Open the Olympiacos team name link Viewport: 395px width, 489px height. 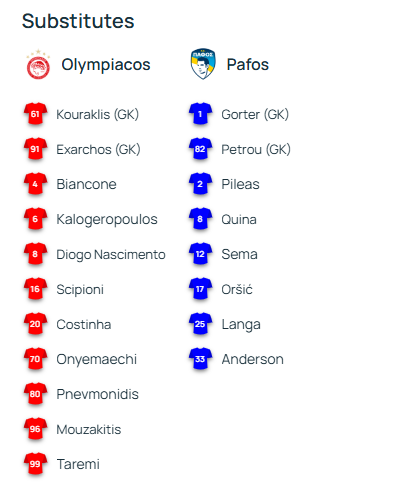(x=106, y=65)
